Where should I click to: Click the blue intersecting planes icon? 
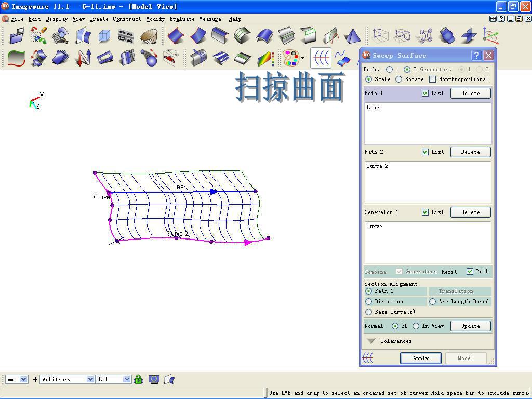point(469,36)
